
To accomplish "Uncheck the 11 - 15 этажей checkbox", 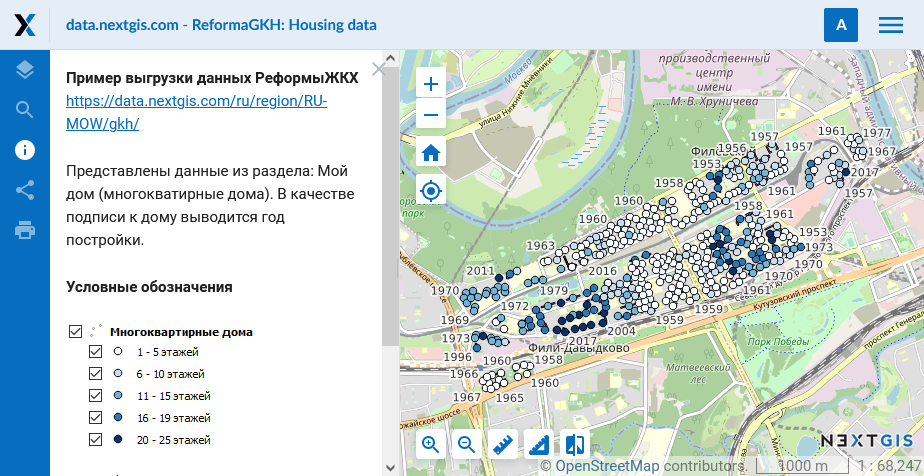I will click(95, 396).
